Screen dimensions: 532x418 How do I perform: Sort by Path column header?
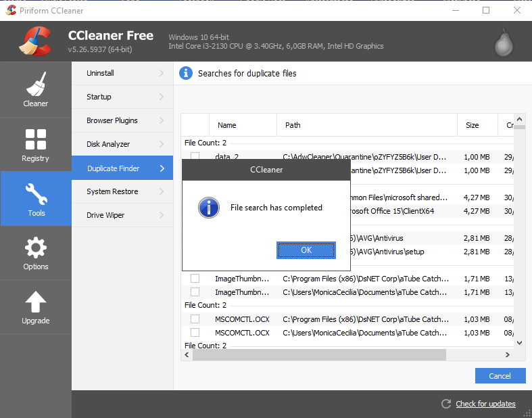[367, 125]
